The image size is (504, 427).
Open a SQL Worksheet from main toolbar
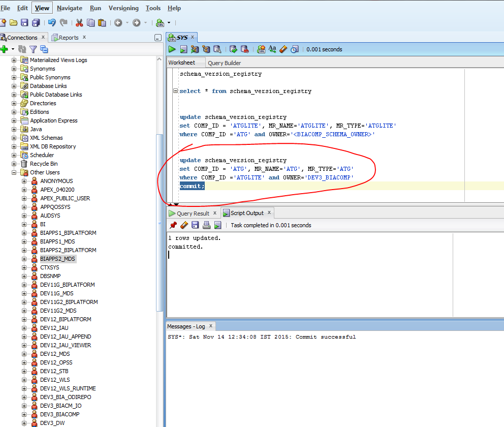[160, 22]
